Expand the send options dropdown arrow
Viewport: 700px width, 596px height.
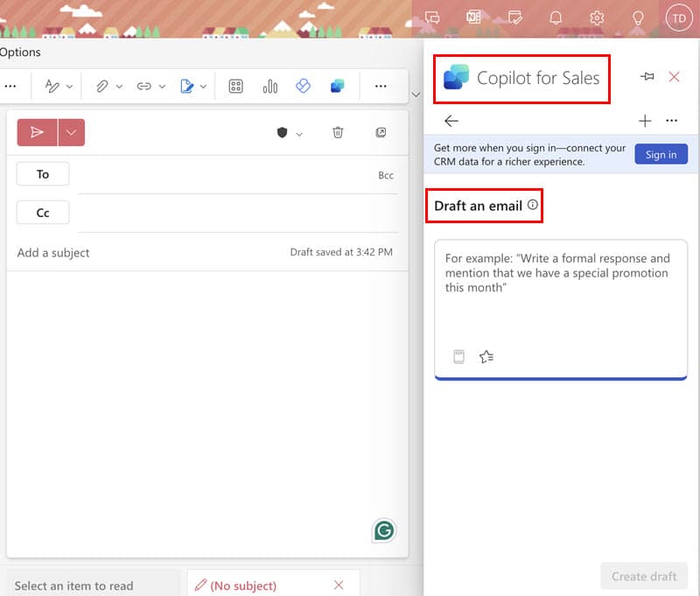[72, 132]
